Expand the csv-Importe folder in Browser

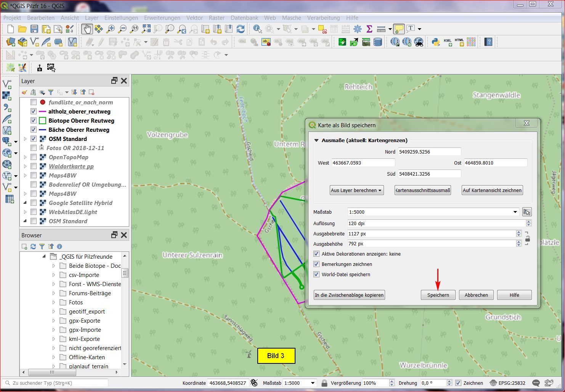pyautogui.click(x=54, y=275)
